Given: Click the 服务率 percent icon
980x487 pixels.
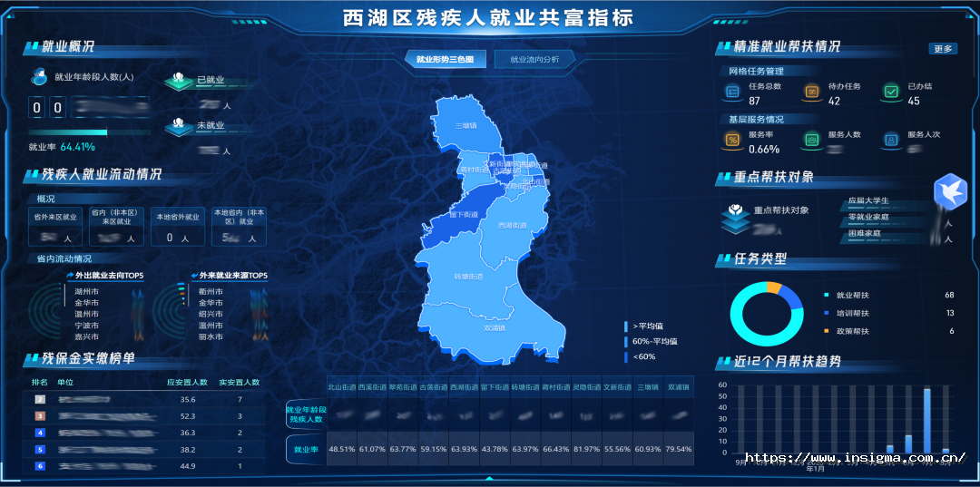Looking at the screenshot, I should (x=732, y=141).
